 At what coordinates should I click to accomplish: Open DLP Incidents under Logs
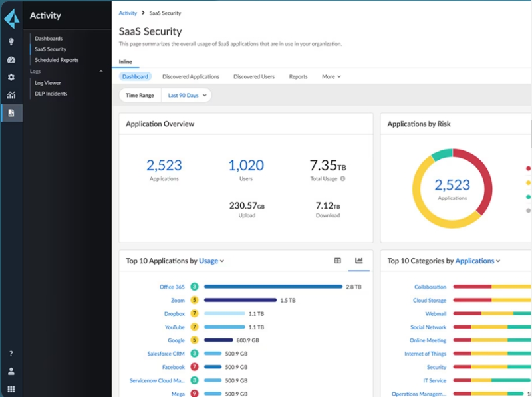pyautogui.click(x=51, y=94)
